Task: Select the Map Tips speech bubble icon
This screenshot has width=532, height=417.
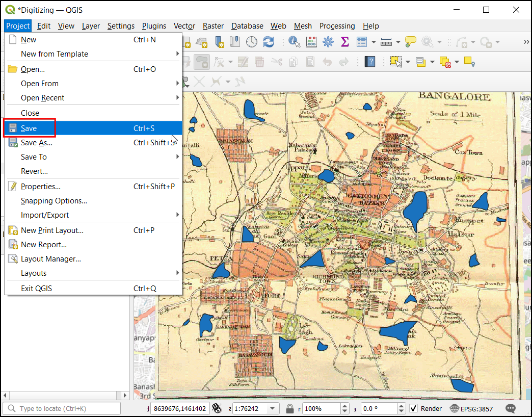Action: tap(411, 42)
